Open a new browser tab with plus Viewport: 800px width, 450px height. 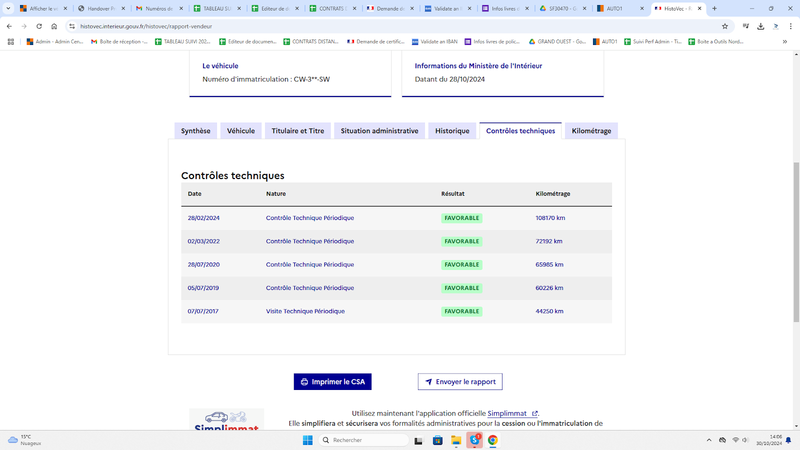714,9
